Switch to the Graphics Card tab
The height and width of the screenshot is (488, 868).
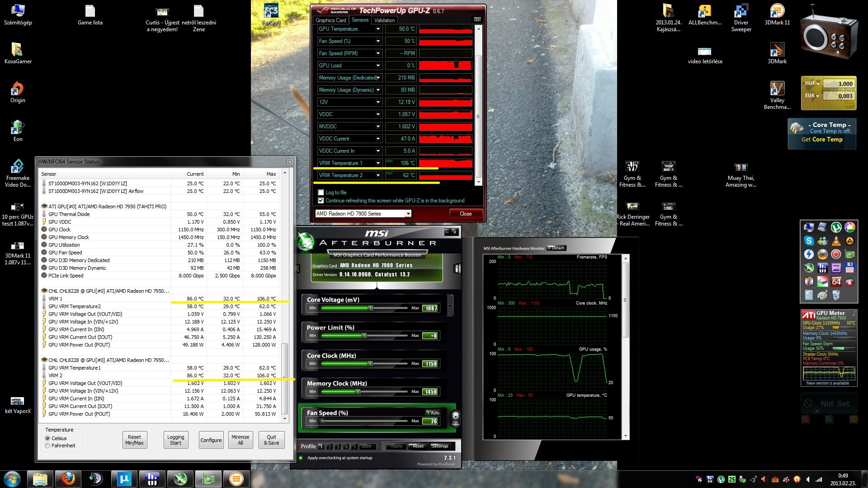[330, 20]
